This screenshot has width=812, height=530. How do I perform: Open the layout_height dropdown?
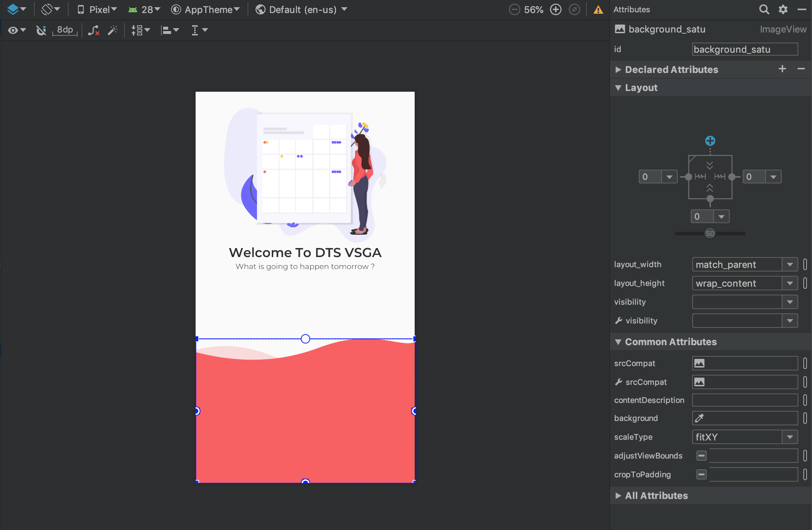pyautogui.click(x=790, y=283)
